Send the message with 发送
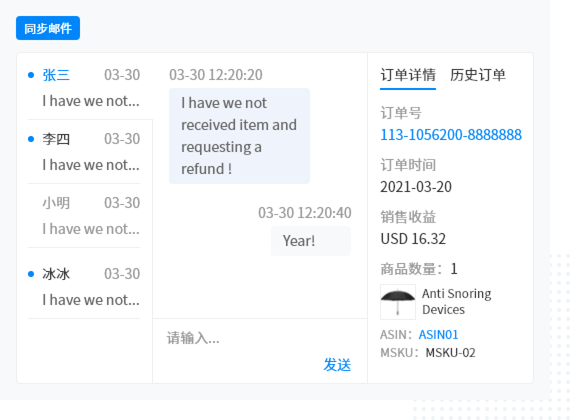 (337, 365)
